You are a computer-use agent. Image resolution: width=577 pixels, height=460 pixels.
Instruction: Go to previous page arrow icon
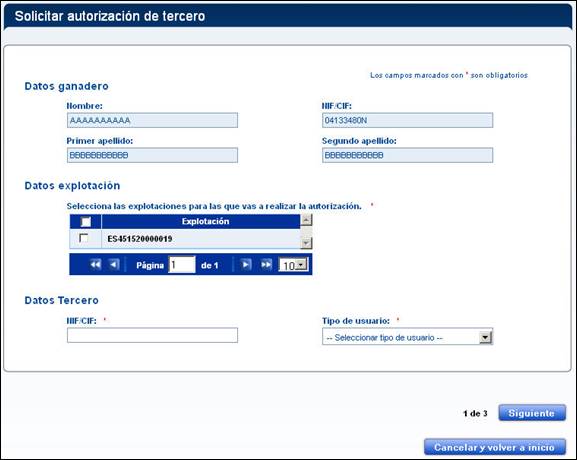click(114, 265)
